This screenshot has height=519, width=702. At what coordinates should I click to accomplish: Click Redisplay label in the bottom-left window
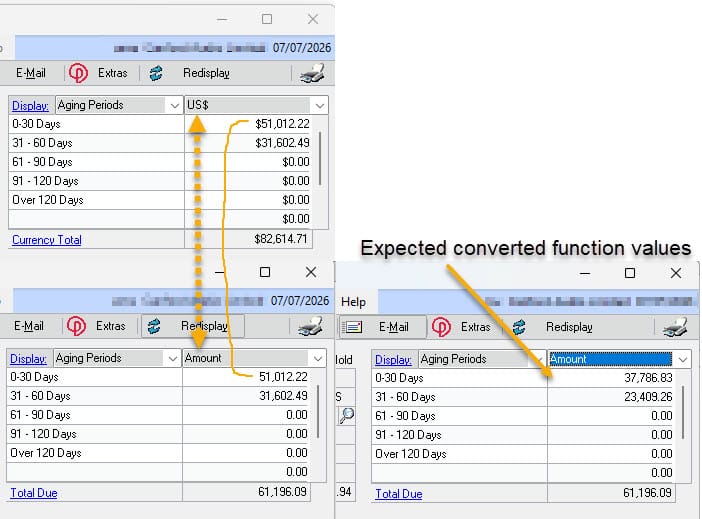tap(204, 326)
